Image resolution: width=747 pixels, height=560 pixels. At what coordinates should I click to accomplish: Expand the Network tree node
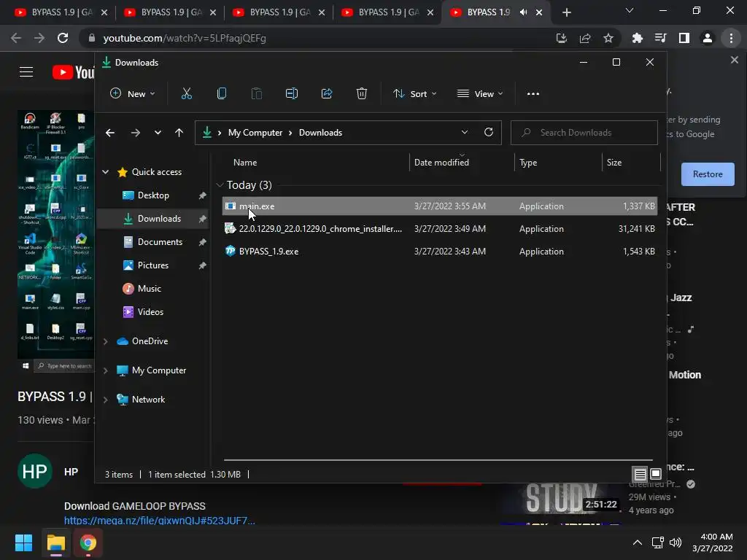coord(105,400)
